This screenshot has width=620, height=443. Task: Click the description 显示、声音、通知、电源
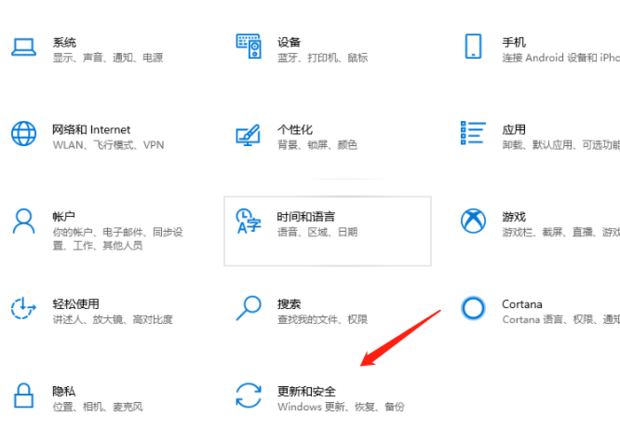(108, 58)
